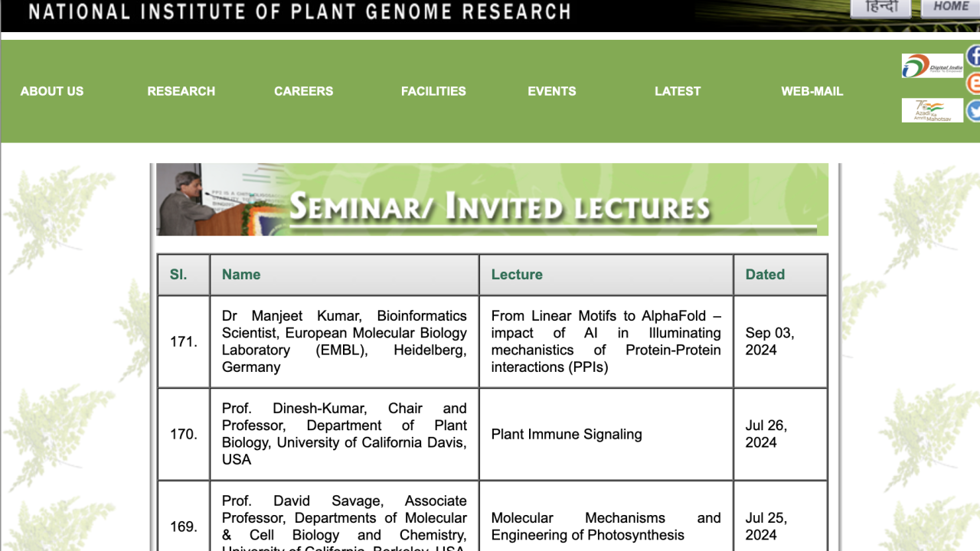Expand the CAREERS menu

303,91
